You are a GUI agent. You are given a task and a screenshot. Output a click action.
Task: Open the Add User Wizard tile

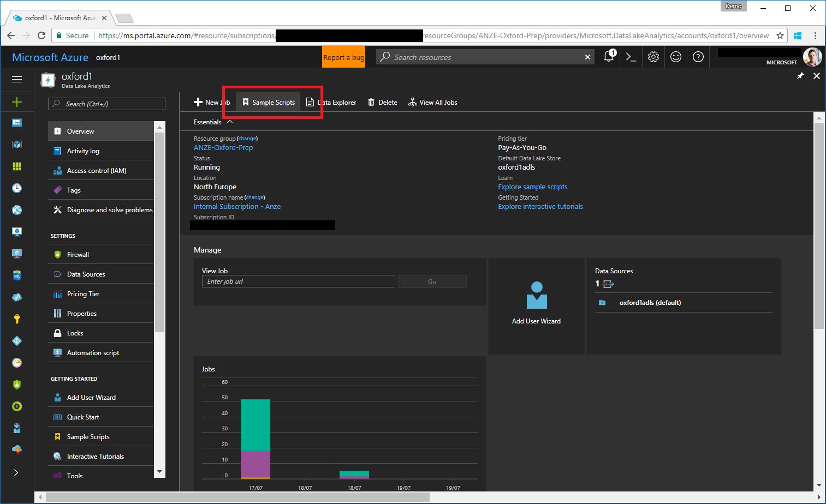pos(536,306)
